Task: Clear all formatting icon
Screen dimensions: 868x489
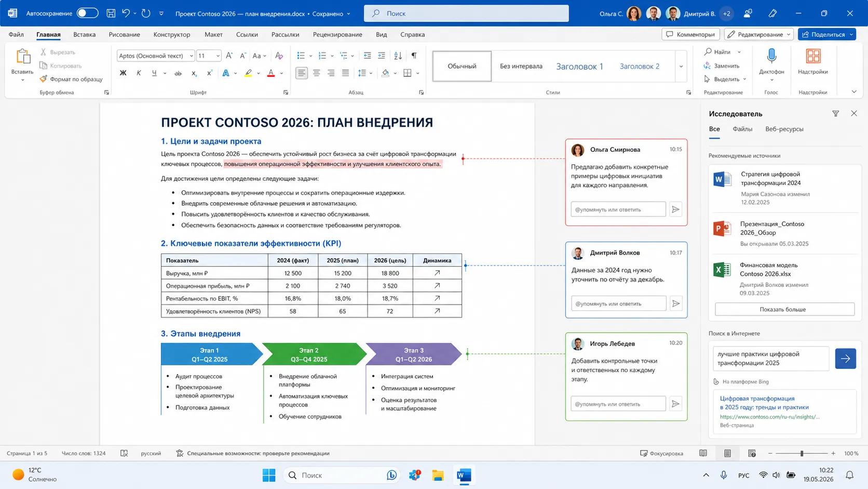Action: click(279, 56)
